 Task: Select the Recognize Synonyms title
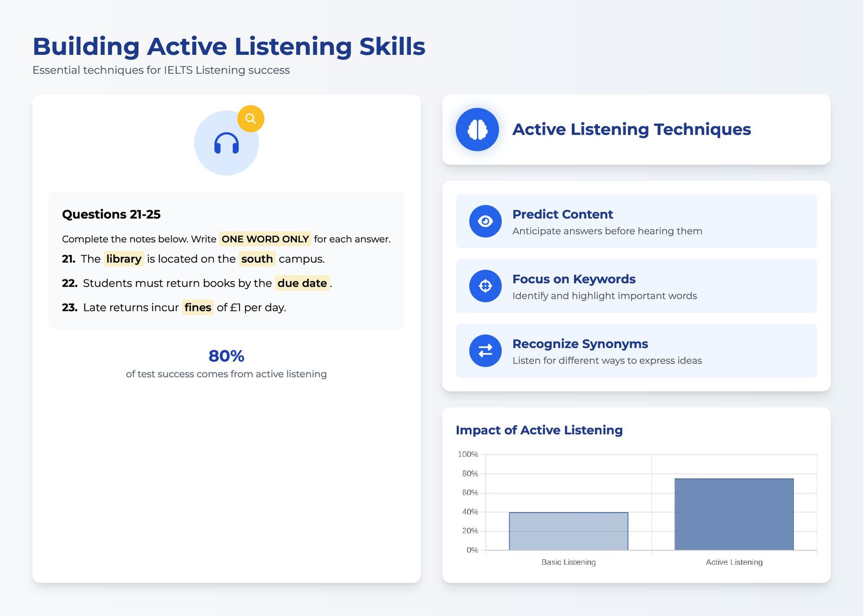[x=580, y=344]
